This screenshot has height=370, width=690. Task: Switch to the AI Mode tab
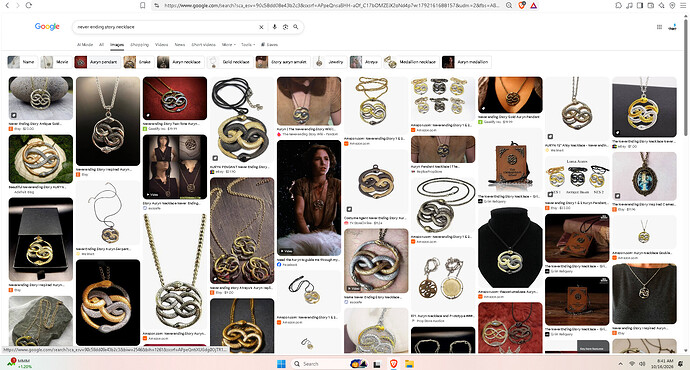(85, 44)
